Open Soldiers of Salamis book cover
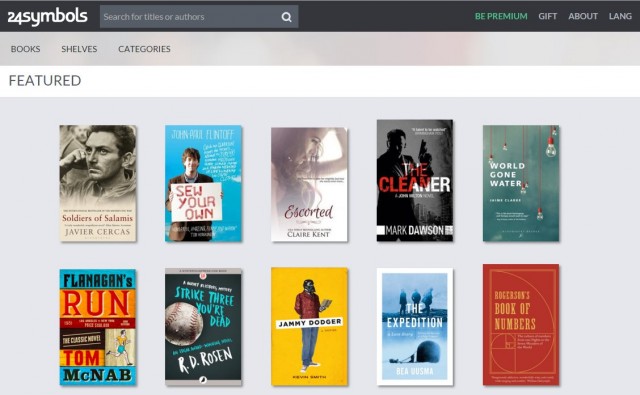This screenshot has width=640, height=395. [x=98, y=183]
